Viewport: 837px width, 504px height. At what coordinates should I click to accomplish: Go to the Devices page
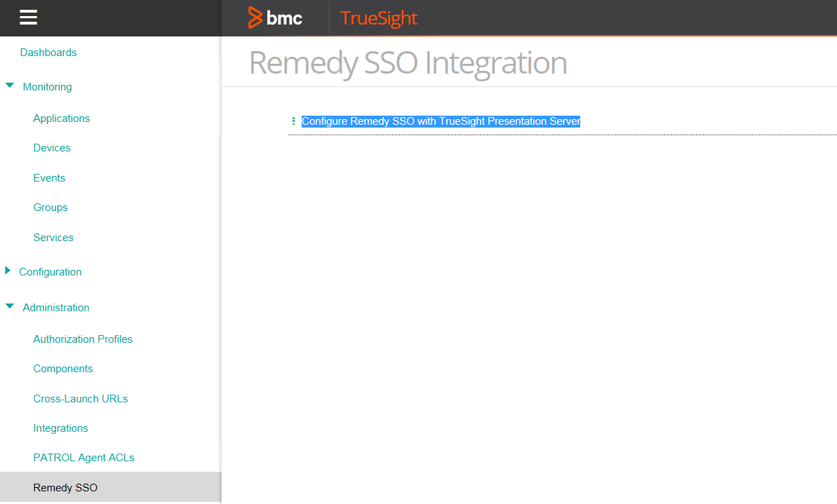pyautogui.click(x=51, y=148)
